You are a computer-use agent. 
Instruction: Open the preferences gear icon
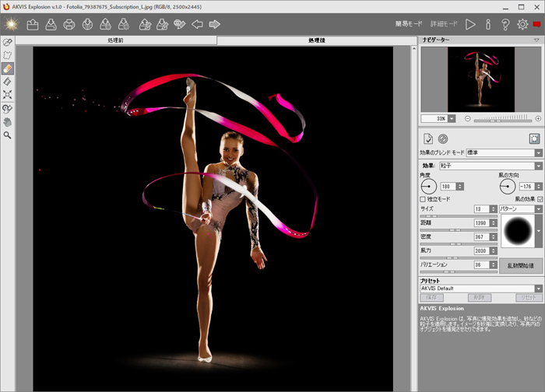(522, 24)
